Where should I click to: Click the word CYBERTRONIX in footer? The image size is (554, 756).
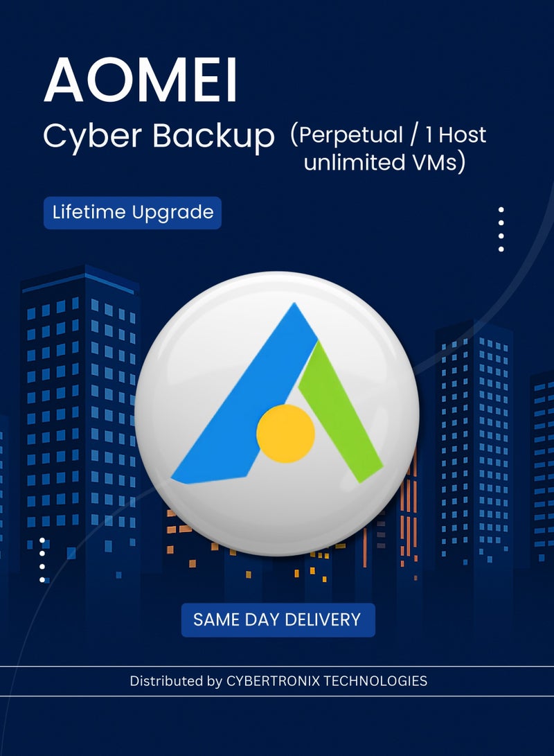273,680
